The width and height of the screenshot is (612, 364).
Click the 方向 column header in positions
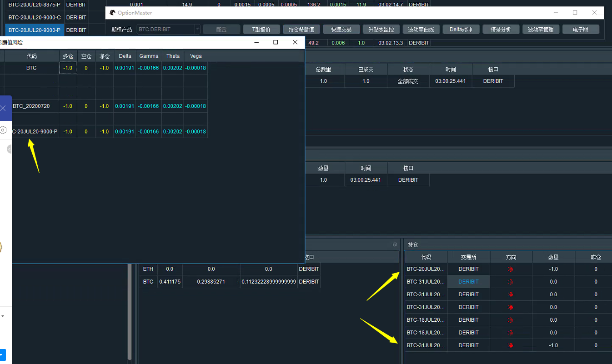pos(511,257)
